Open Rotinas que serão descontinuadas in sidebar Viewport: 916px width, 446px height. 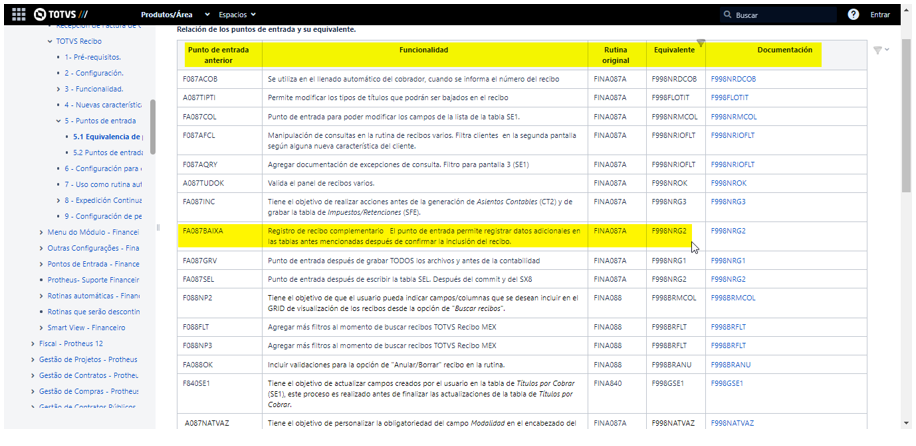pos(93,312)
